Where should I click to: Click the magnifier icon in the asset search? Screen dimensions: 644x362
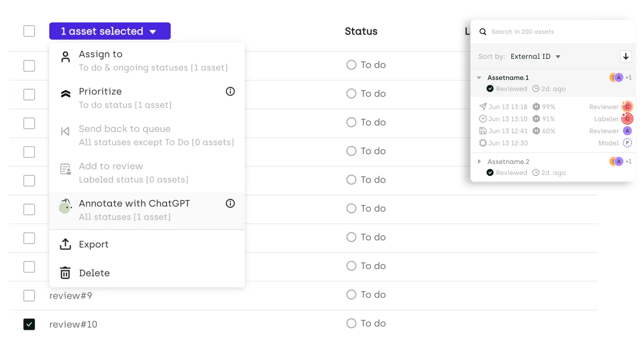483,32
